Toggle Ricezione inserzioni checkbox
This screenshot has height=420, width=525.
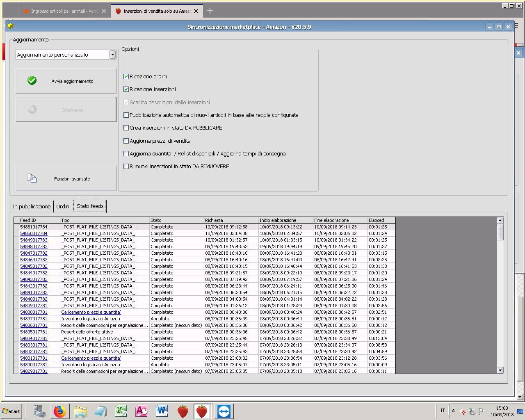point(126,89)
